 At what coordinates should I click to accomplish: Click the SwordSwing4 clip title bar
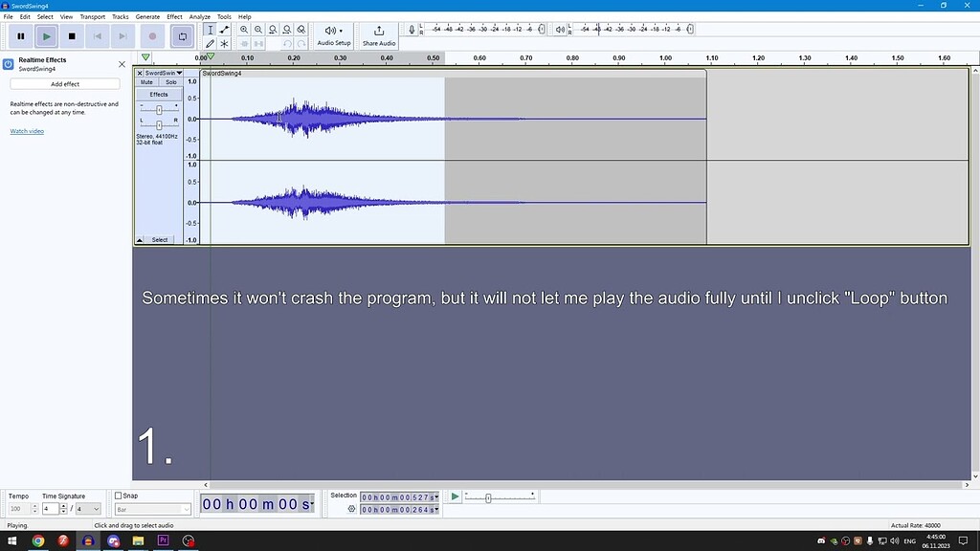[453, 73]
